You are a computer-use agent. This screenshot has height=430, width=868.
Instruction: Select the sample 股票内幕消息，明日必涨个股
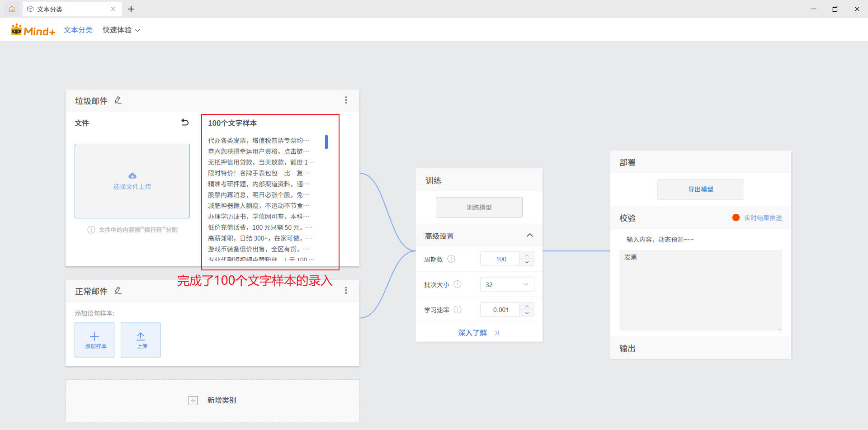coord(259,195)
